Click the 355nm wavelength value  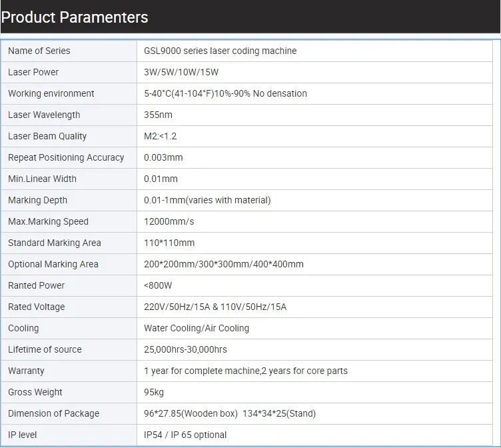point(158,115)
